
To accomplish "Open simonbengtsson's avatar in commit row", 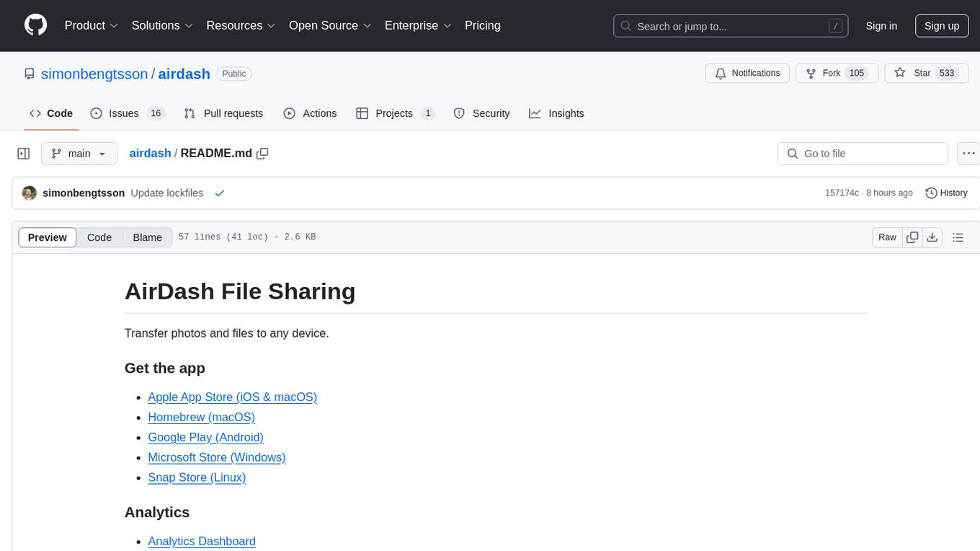I will [30, 193].
